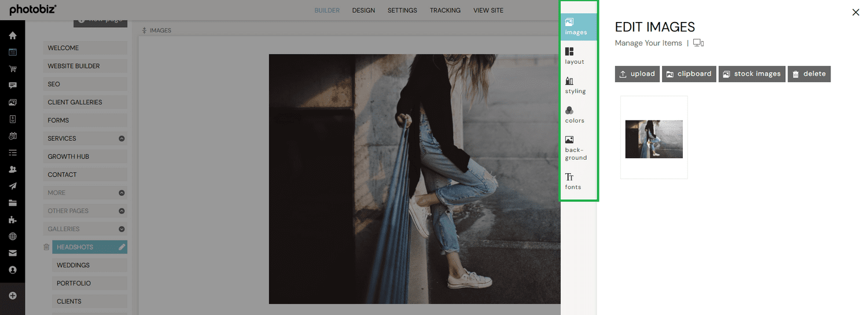
Task: Click the plus add icon in sidebar
Action: 13,296
